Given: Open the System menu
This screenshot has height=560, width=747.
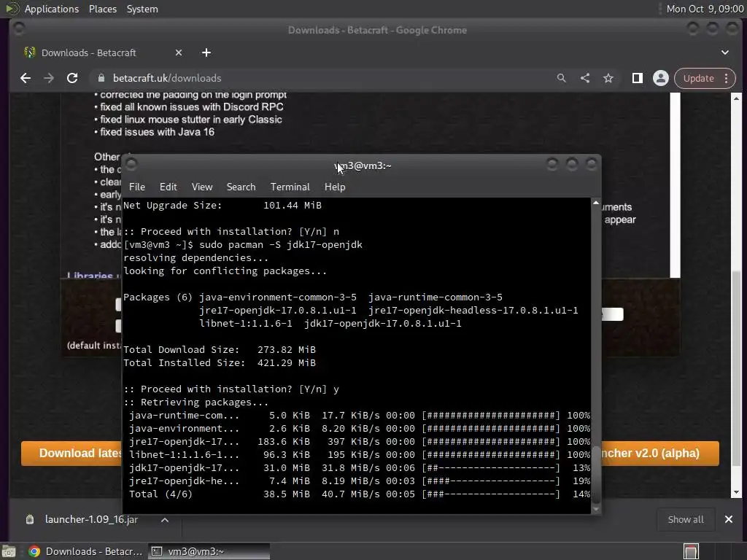Looking at the screenshot, I should coord(142,9).
